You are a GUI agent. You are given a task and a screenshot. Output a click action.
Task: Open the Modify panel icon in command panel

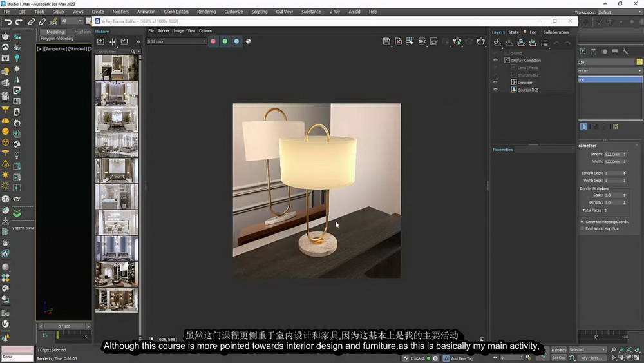pos(582,52)
